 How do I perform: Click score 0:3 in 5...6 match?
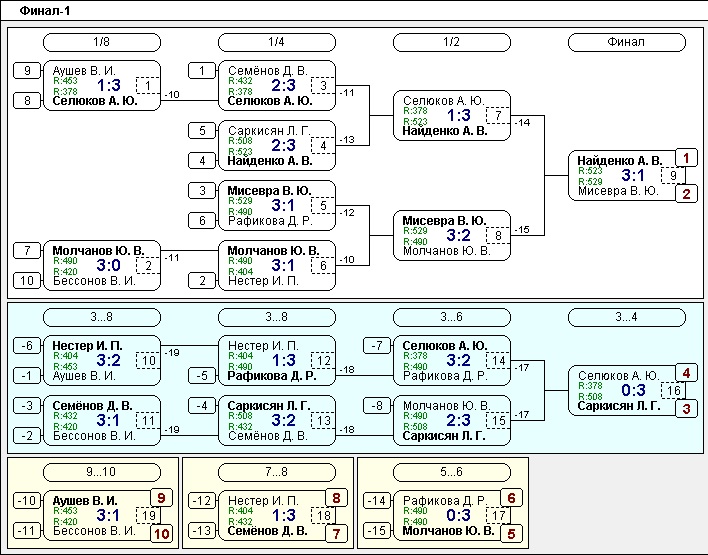(458, 515)
